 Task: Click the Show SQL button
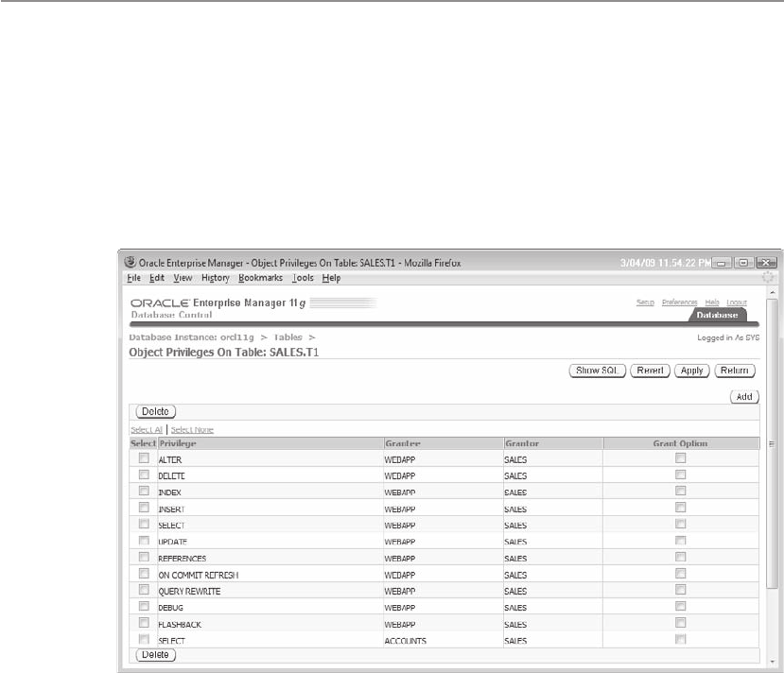tap(598, 371)
